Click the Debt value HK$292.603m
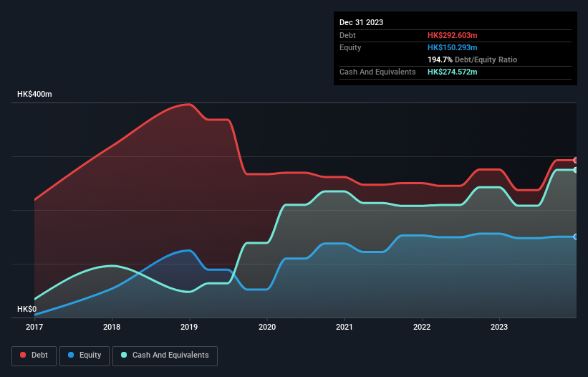Image resolution: width=588 pixels, height=377 pixels. click(452, 35)
